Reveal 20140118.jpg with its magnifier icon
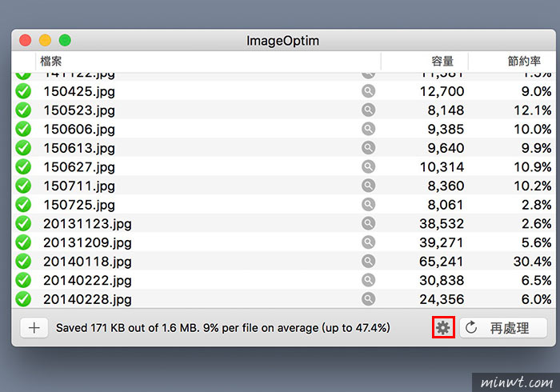This screenshot has width=560, height=392. pos(368,262)
